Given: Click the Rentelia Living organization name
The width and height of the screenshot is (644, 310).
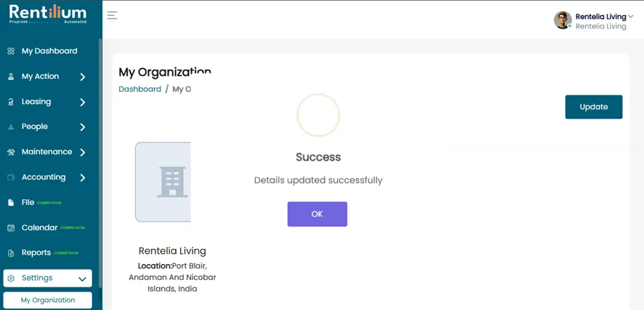Looking at the screenshot, I should 172,251.
